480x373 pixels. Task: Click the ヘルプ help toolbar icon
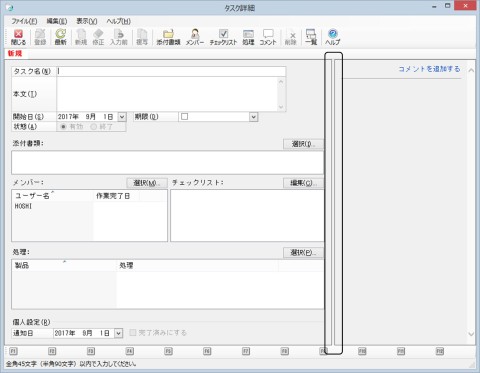(332, 37)
